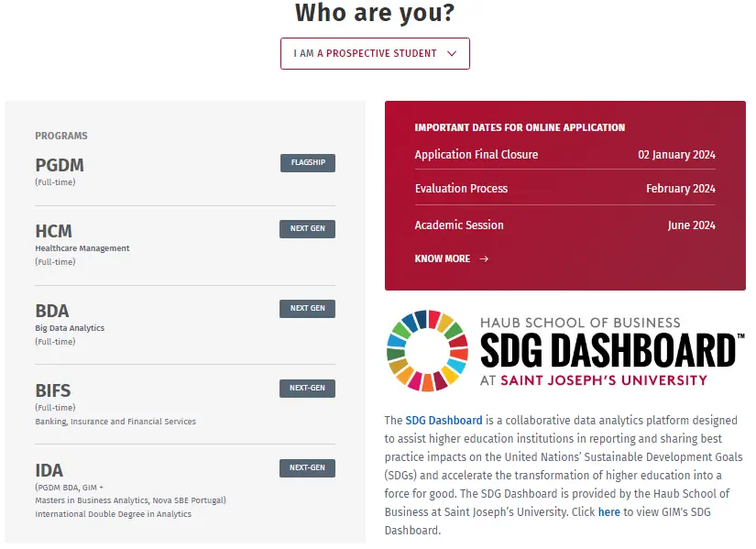Open the BIFS program heading
This screenshot has width=756, height=549.
(53, 390)
